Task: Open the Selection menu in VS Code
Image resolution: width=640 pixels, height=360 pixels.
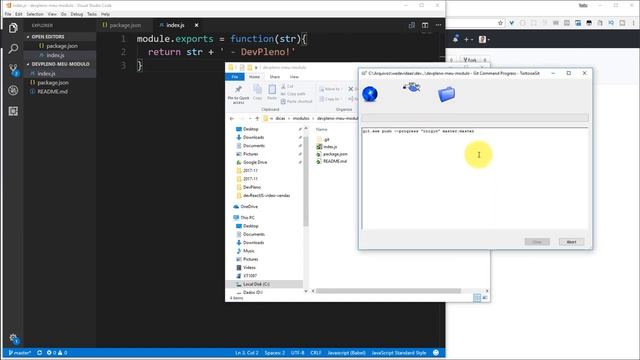Action: click(x=35, y=14)
